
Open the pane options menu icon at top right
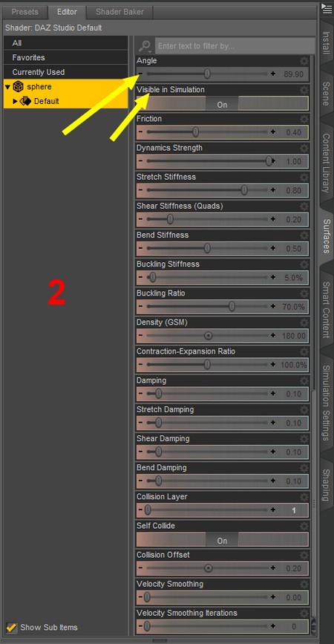point(327,8)
